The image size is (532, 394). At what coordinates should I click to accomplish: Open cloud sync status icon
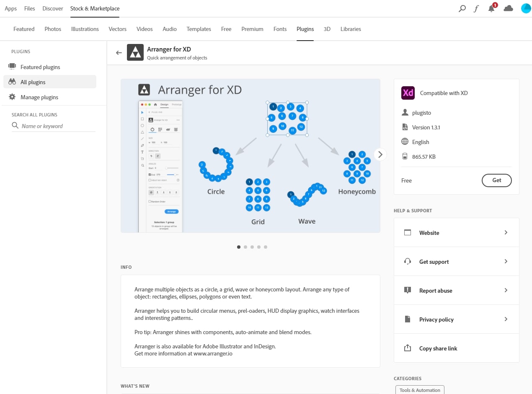tap(509, 8)
